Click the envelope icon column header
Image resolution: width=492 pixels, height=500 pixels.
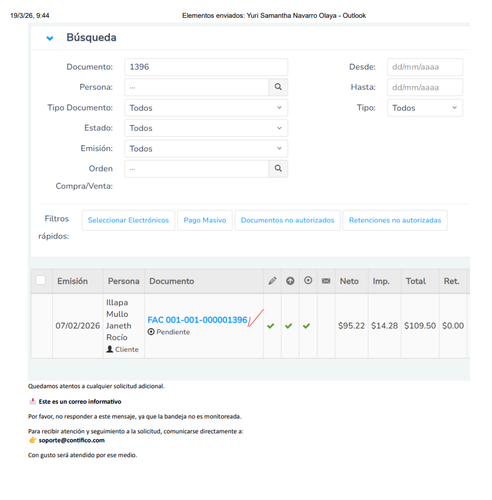[x=326, y=281]
